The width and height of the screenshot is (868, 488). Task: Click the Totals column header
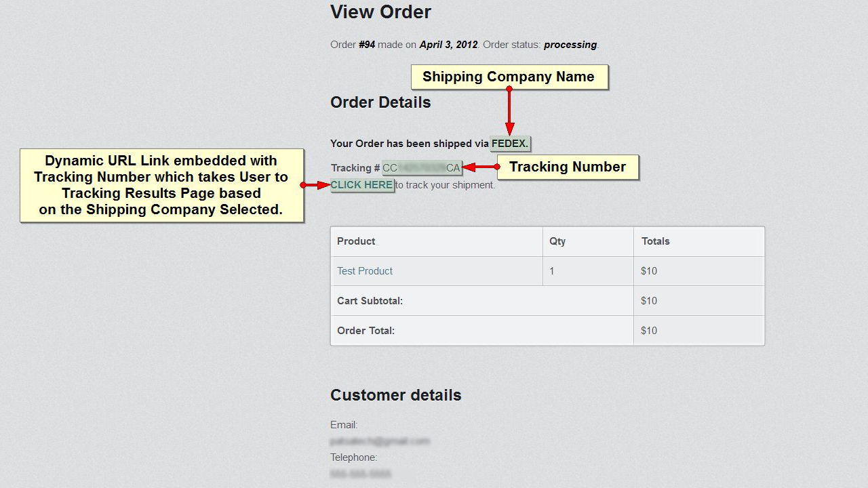655,241
